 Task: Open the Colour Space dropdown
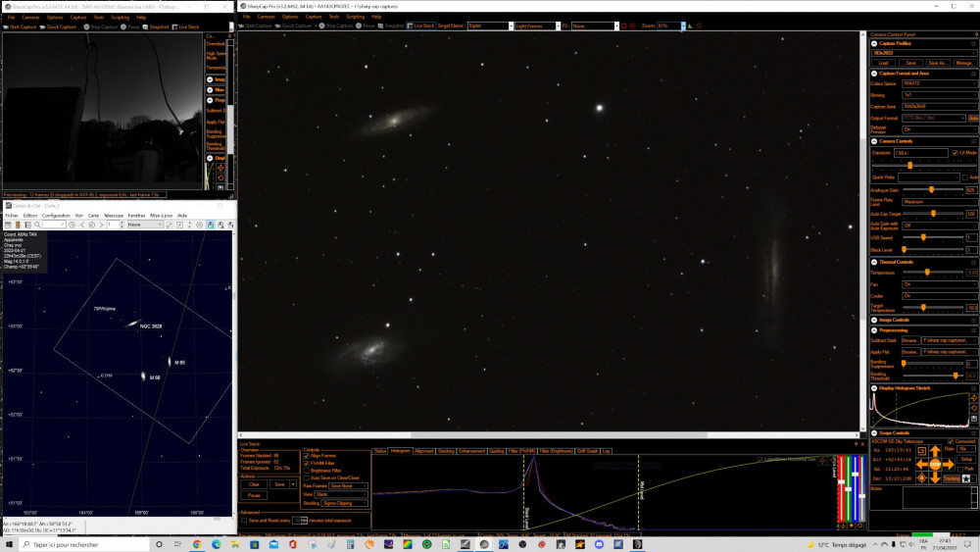pyautogui.click(x=940, y=83)
